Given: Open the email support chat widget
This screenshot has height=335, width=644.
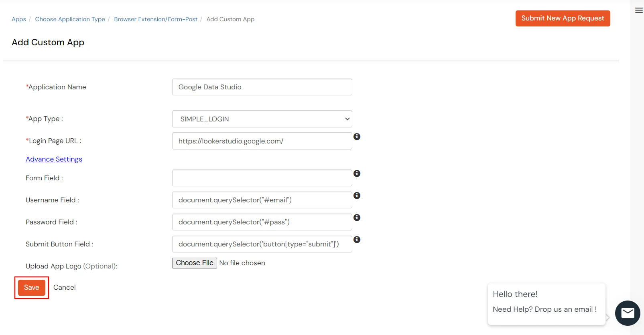Looking at the screenshot, I should click(x=627, y=313).
